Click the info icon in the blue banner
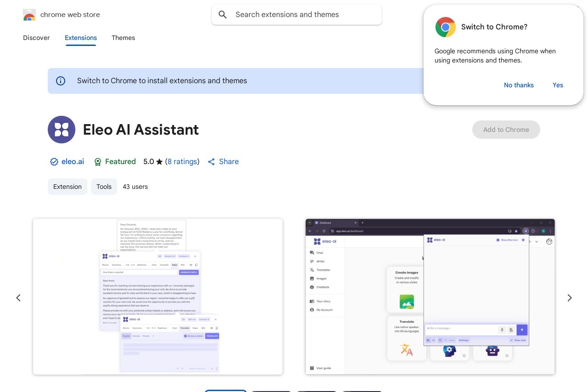 (x=61, y=81)
